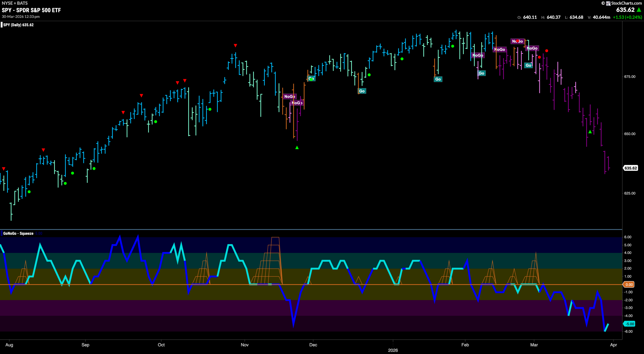Image resolution: width=644 pixels, height=354 pixels.
Task: Click the StockCharts.com logo text
Action: click(x=626, y=3)
